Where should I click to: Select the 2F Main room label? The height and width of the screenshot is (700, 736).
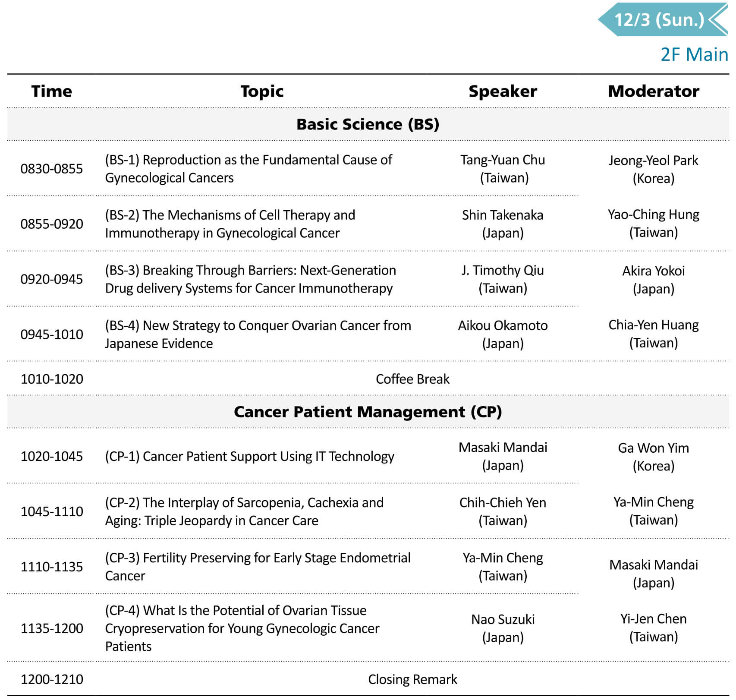tap(694, 55)
